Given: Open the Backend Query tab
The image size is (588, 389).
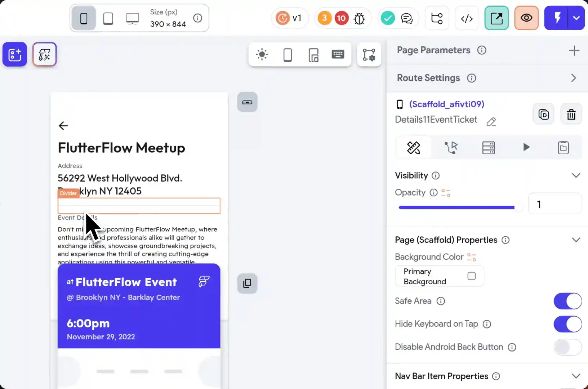Looking at the screenshot, I should point(488,148).
